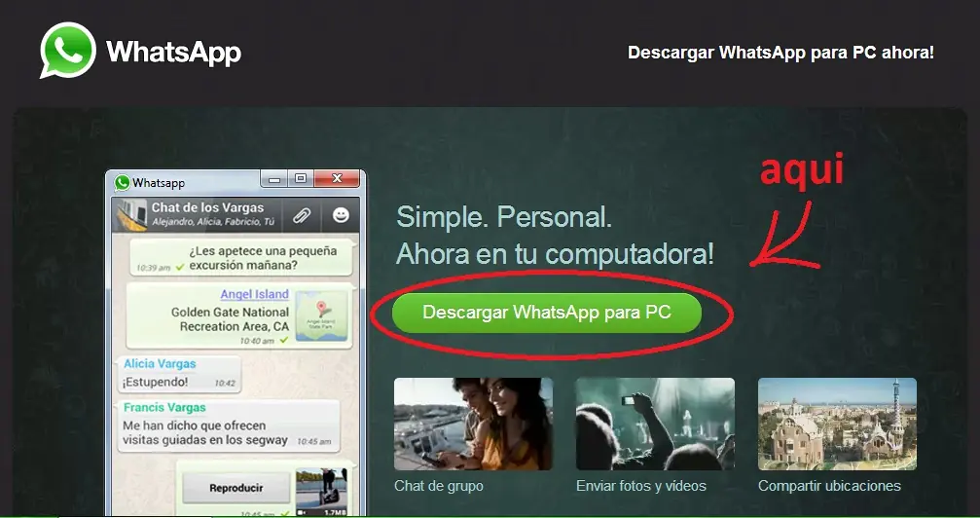Click green 'Descargar WhatsApp para PC' button
The height and width of the screenshot is (518, 980).
click(547, 313)
